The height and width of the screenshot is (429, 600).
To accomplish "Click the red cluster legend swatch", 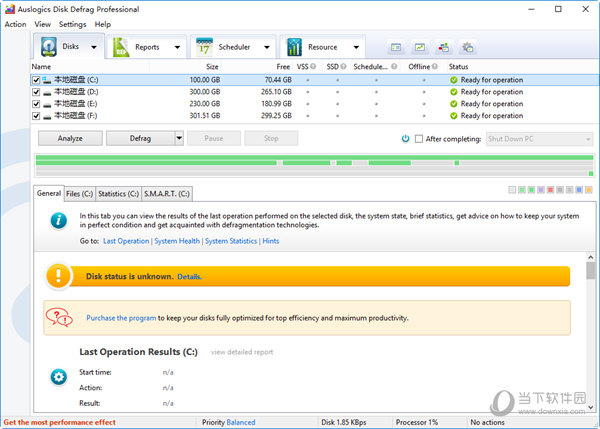I will (x=550, y=190).
